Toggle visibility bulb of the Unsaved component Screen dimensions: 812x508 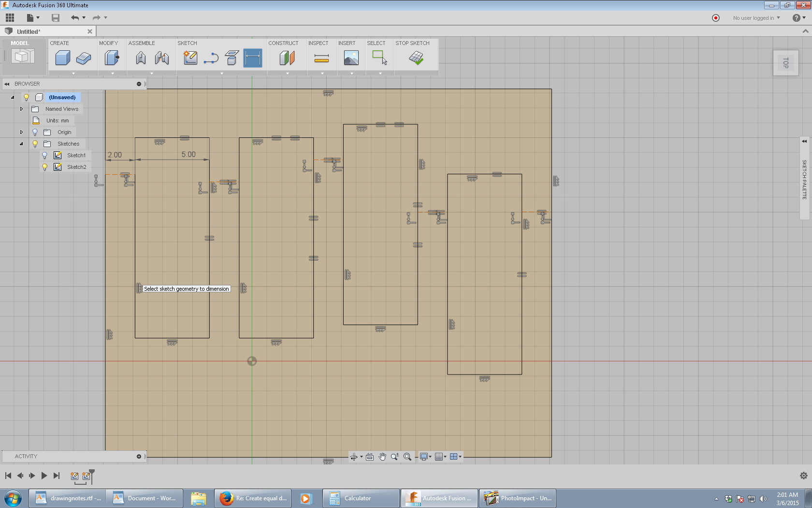27,97
